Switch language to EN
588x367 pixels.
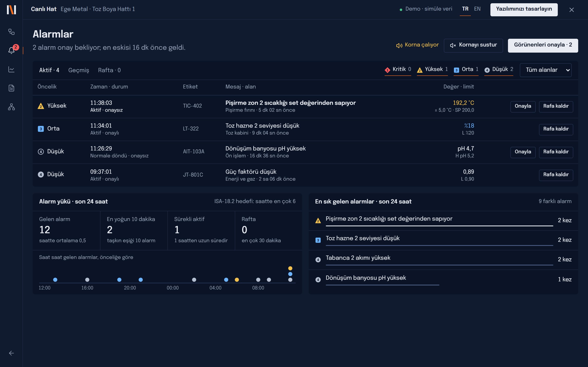click(477, 9)
